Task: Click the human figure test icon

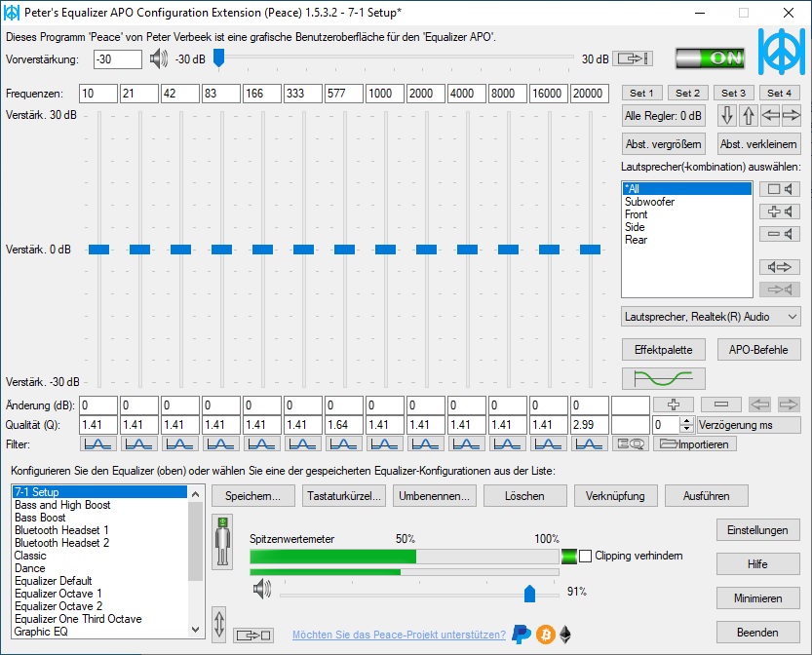Action: [222, 542]
